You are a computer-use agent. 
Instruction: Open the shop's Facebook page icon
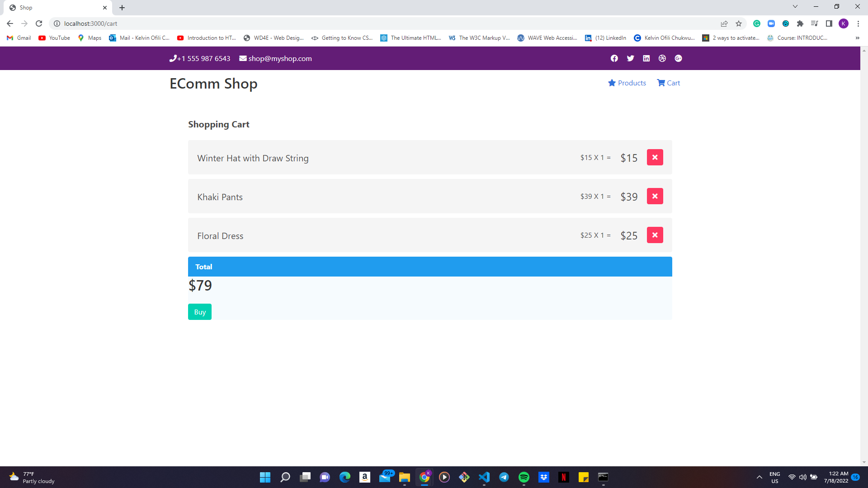click(x=614, y=58)
